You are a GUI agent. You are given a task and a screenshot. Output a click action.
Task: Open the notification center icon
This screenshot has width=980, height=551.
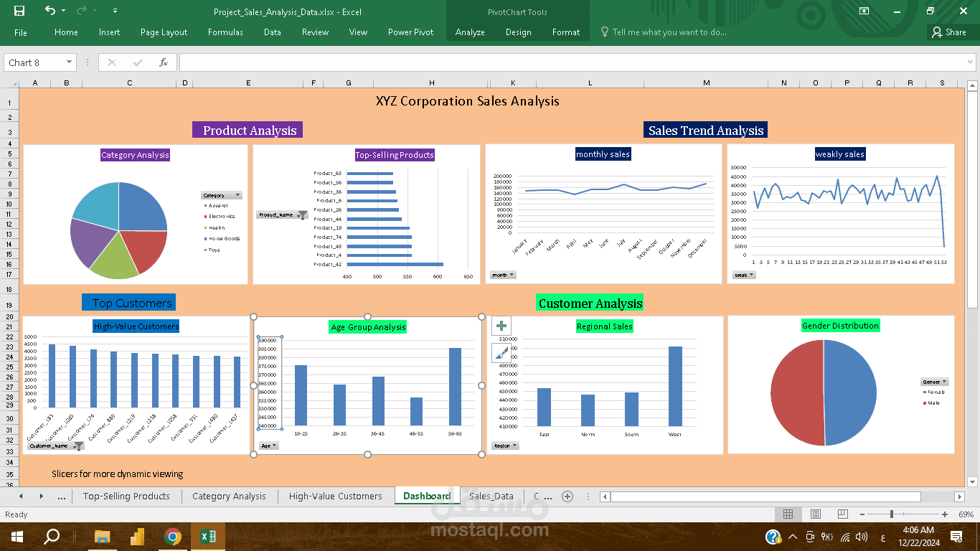pos(956,537)
